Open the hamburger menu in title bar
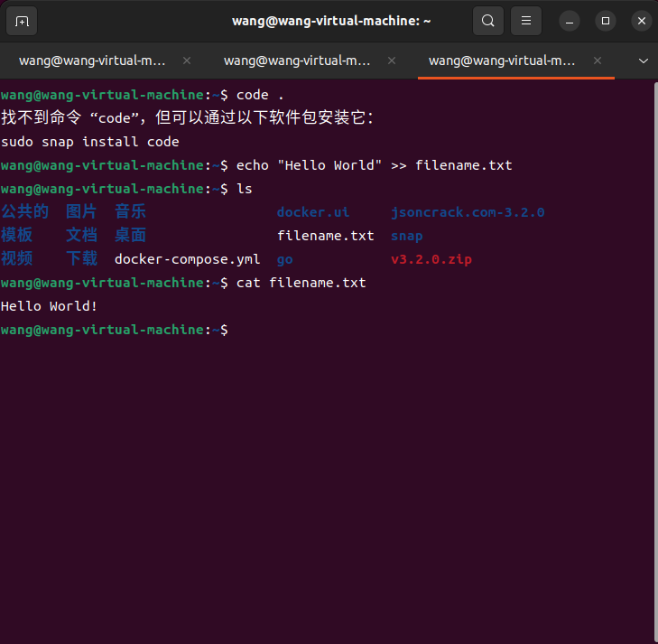Image resolution: width=658 pixels, height=644 pixels. (525, 21)
